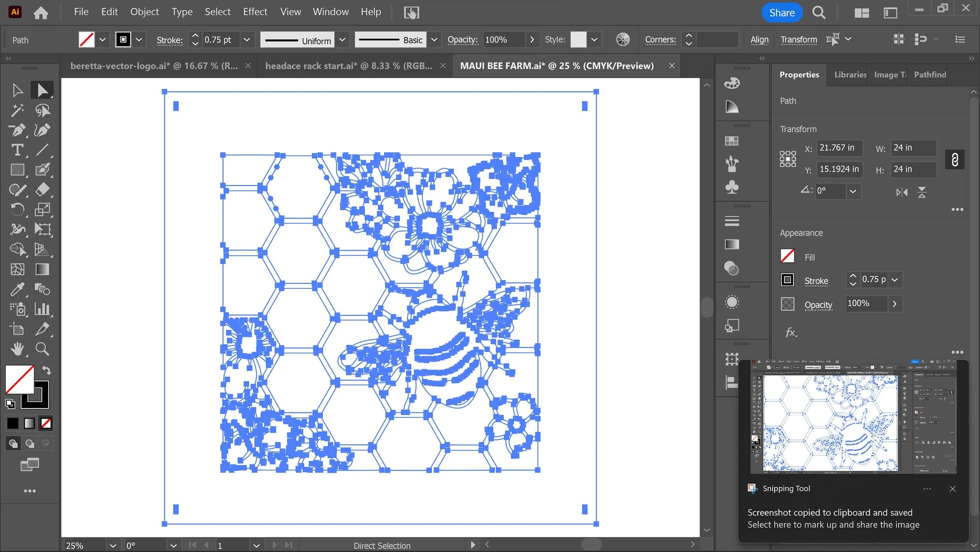
Task: Set the Color fill mode button
Action: tap(13, 423)
